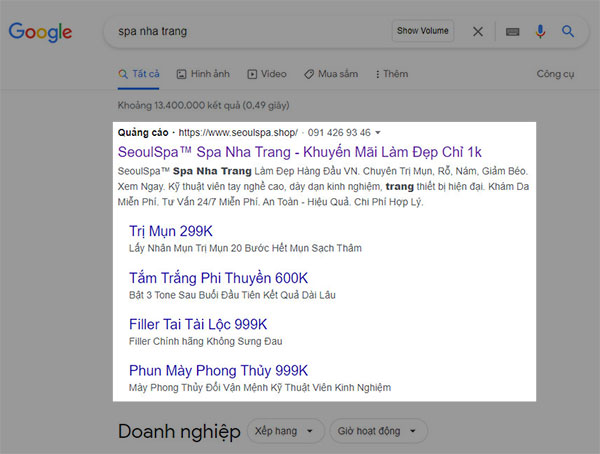Open the 'Mua sắm' tab
This screenshot has height=454, width=600.
coord(331,74)
